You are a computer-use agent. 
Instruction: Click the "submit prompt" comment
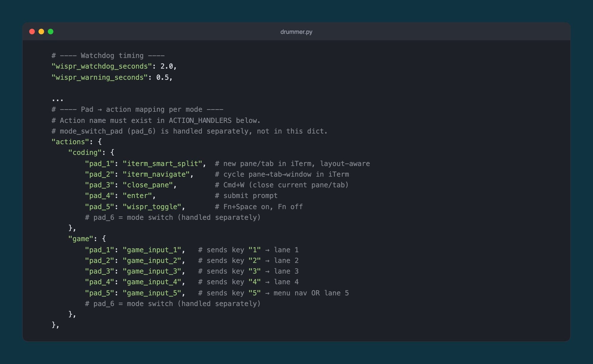click(x=246, y=196)
